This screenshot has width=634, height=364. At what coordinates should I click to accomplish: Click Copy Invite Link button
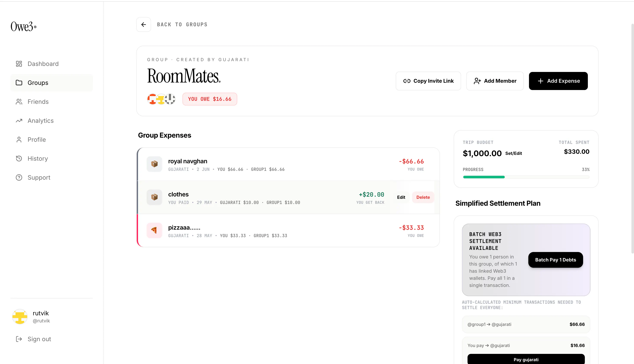pos(428,81)
